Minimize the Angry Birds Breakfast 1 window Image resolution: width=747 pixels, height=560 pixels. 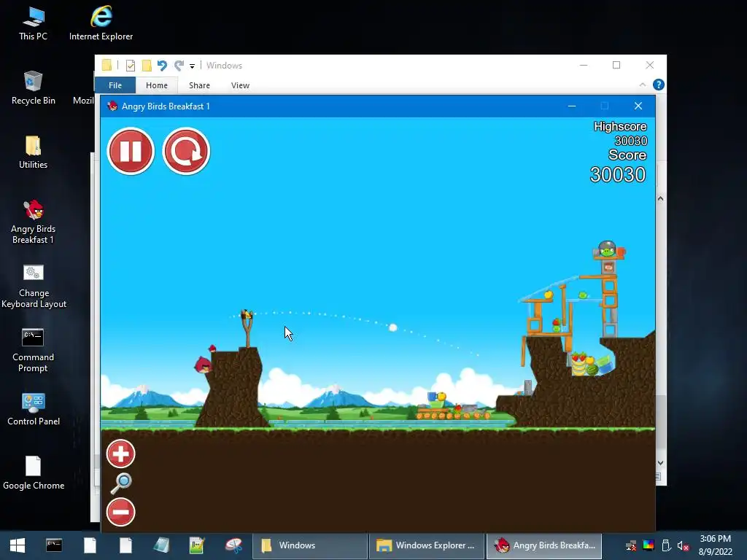[572, 106]
